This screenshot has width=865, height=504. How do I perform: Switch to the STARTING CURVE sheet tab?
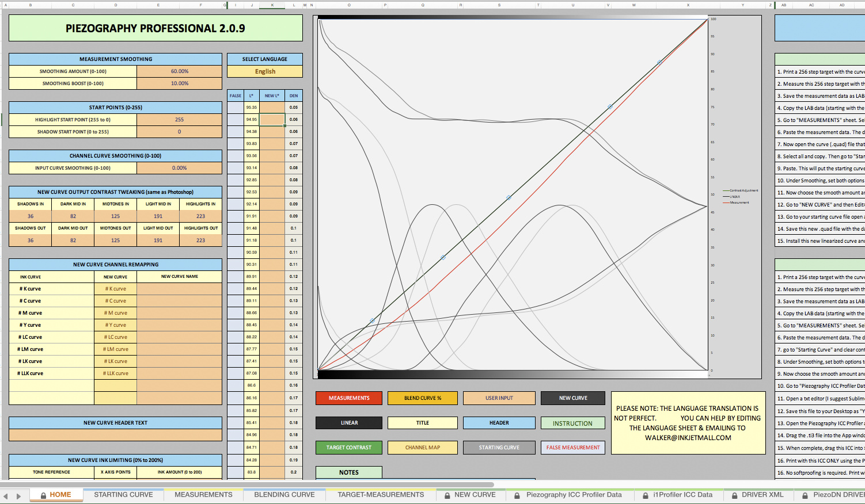pos(123,495)
